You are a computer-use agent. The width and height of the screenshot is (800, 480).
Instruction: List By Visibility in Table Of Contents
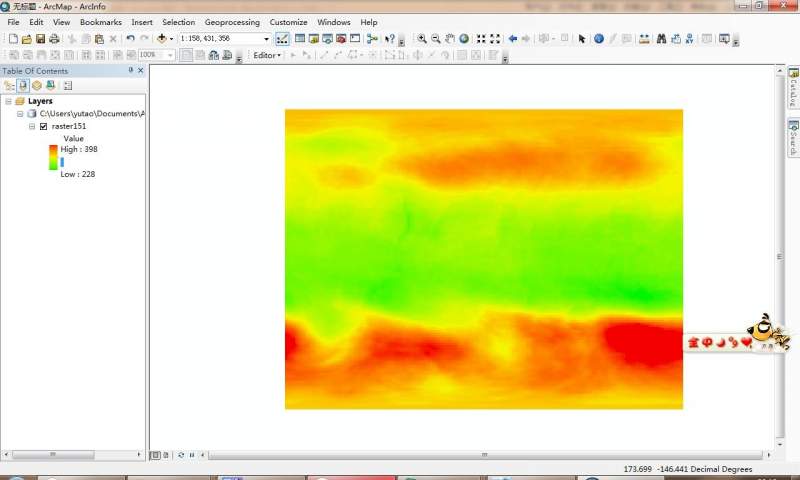point(37,86)
